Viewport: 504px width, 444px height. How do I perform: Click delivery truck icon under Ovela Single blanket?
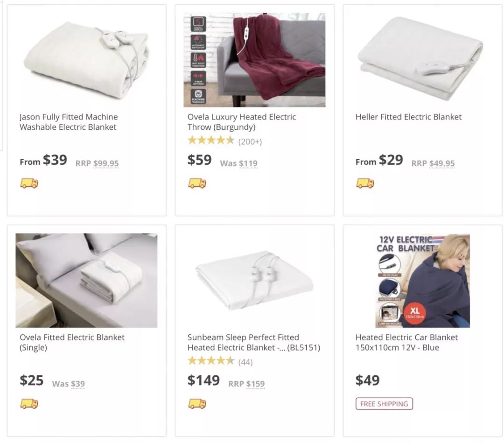pos(29,404)
